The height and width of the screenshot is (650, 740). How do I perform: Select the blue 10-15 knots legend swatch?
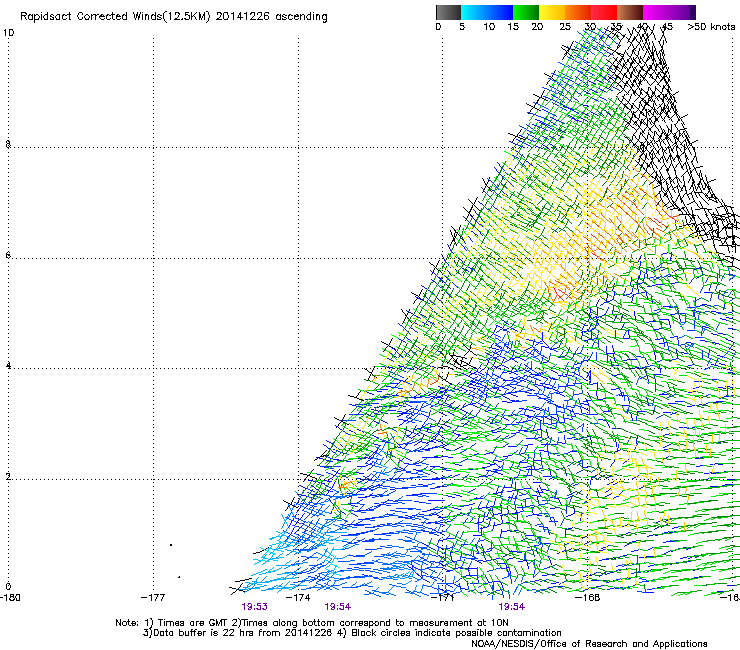tap(500, 12)
